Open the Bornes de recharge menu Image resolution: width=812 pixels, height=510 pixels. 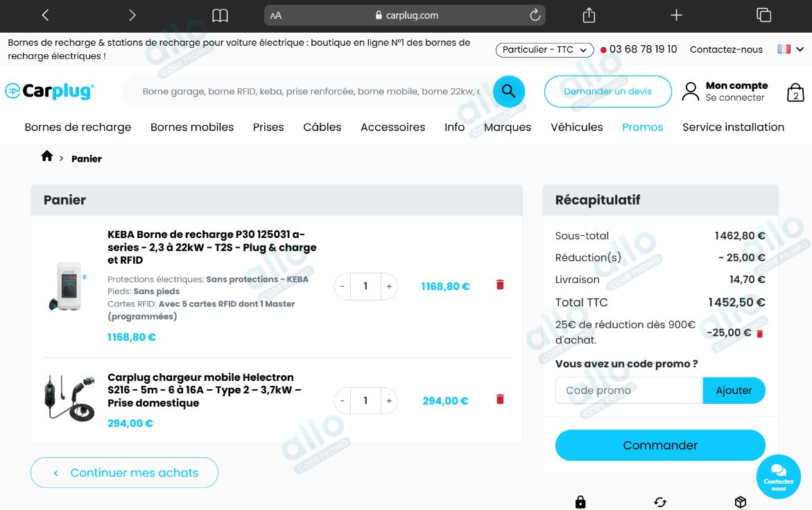pyautogui.click(x=78, y=127)
